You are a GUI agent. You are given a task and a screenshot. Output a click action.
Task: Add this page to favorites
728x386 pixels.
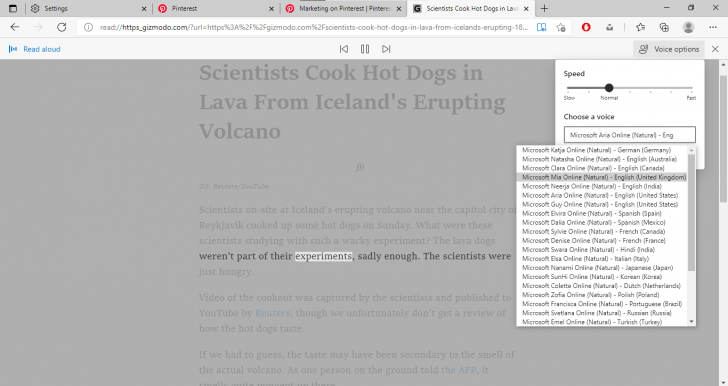(561, 27)
